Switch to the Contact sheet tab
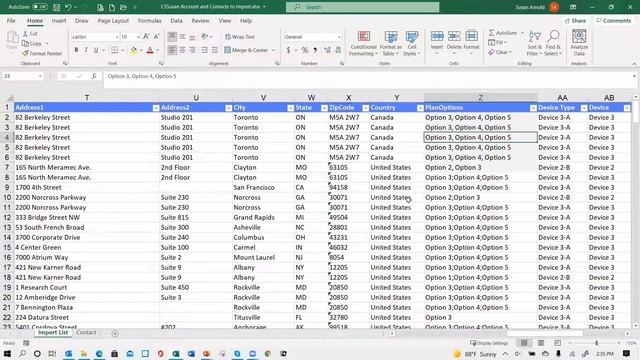 (86, 333)
